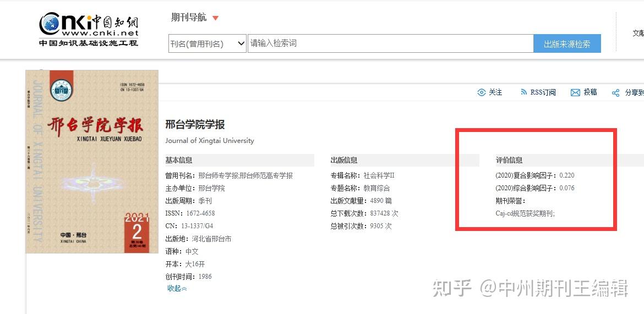
Task: Click the 综合影响因子 value 0.076
Action: (567, 189)
